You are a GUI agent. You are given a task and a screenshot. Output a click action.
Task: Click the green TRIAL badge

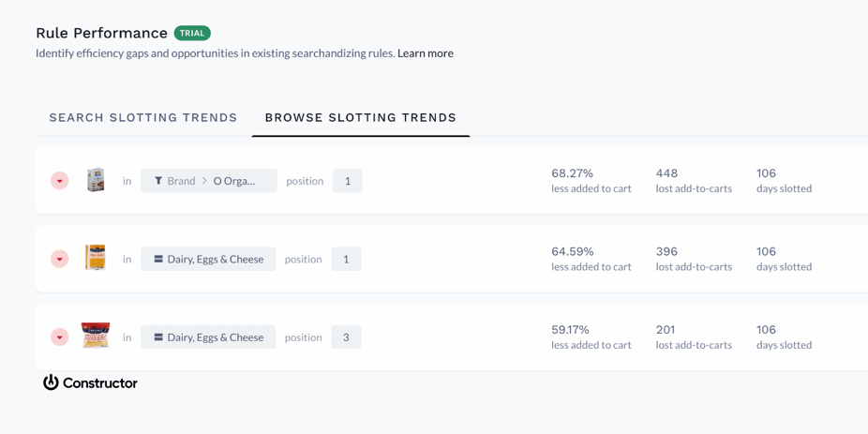[x=192, y=34]
